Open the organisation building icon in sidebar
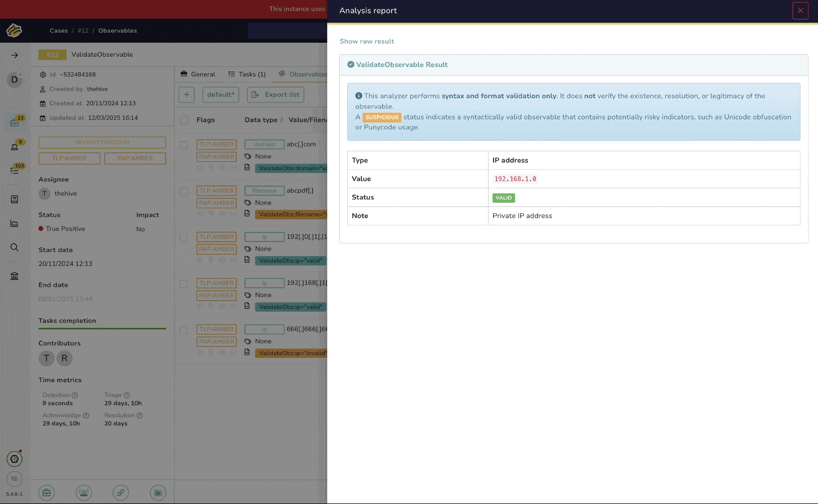 tap(14, 276)
